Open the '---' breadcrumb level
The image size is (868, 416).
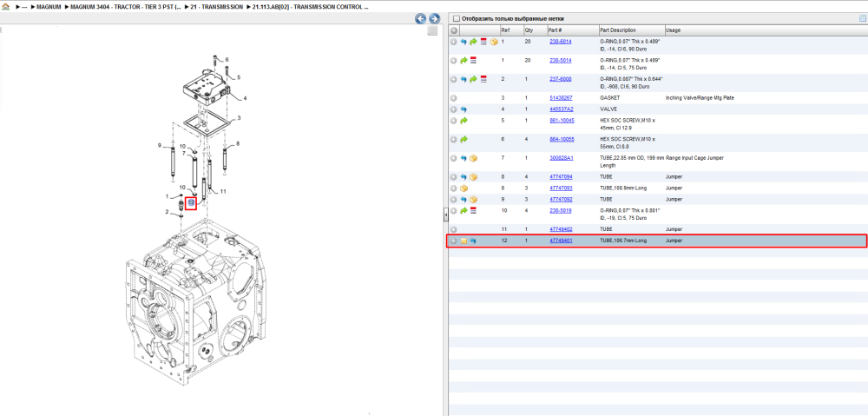pos(23,7)
